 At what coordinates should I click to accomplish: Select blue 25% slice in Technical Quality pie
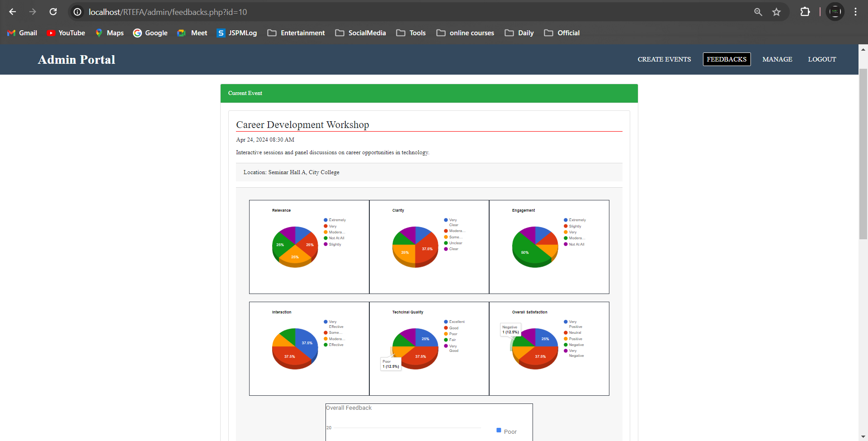[x=425, y=338]
